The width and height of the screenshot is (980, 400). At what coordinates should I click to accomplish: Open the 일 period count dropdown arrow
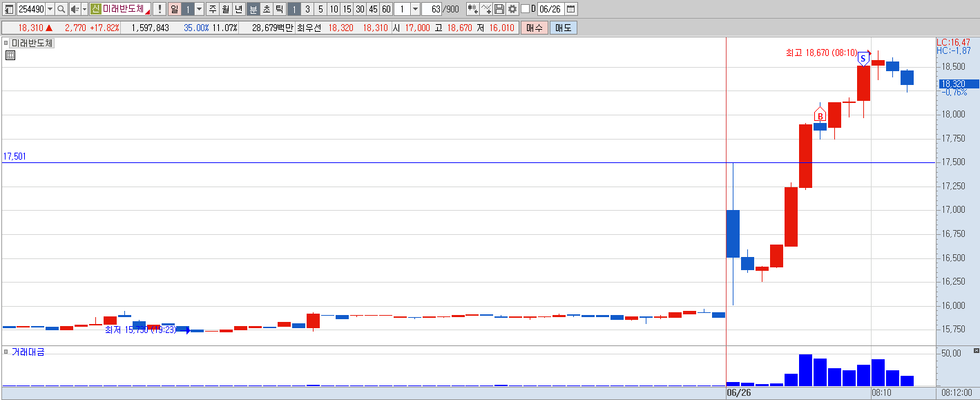coord(199,9)
